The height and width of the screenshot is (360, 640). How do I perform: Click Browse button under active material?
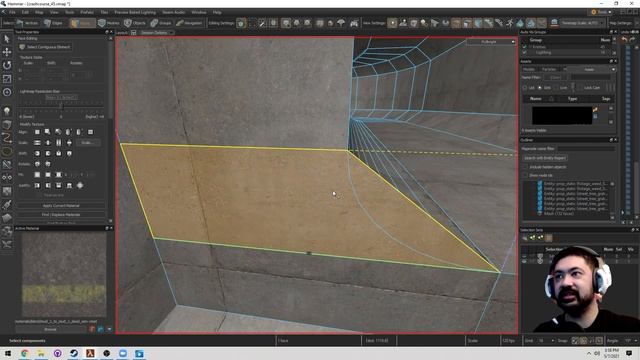click(x=51, y=329)
